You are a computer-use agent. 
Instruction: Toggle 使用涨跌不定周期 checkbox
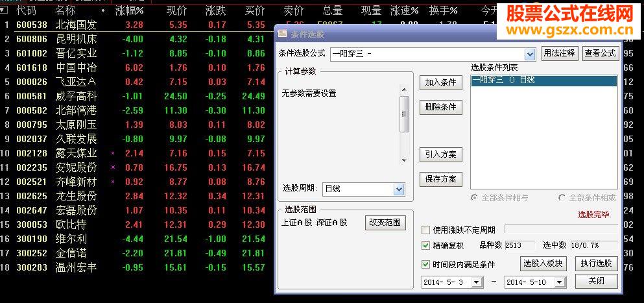(x=426, y=230)
